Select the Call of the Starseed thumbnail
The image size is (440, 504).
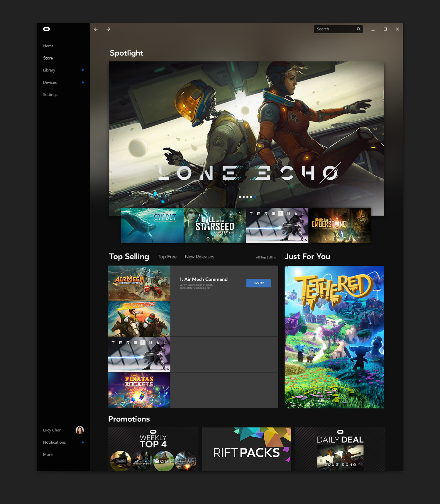(215, 225)
